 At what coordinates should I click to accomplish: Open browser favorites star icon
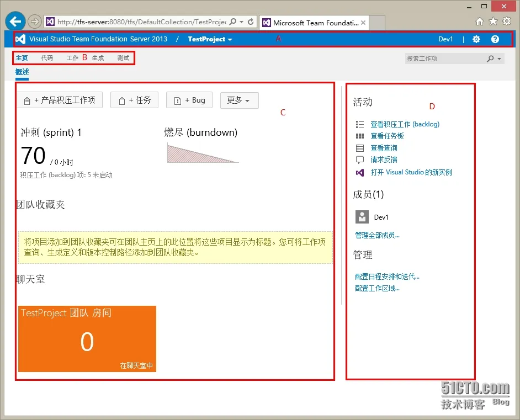(493, 22)
